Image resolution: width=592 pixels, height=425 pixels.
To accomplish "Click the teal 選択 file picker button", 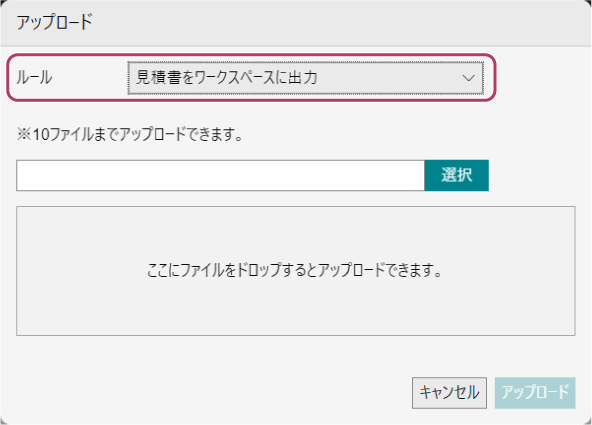I will (456, 176).
